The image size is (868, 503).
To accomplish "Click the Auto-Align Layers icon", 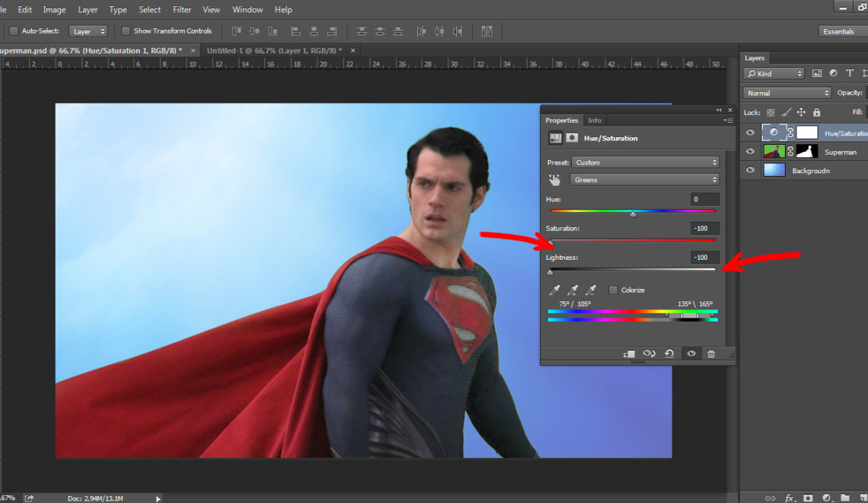I will (x=487, y=31).
